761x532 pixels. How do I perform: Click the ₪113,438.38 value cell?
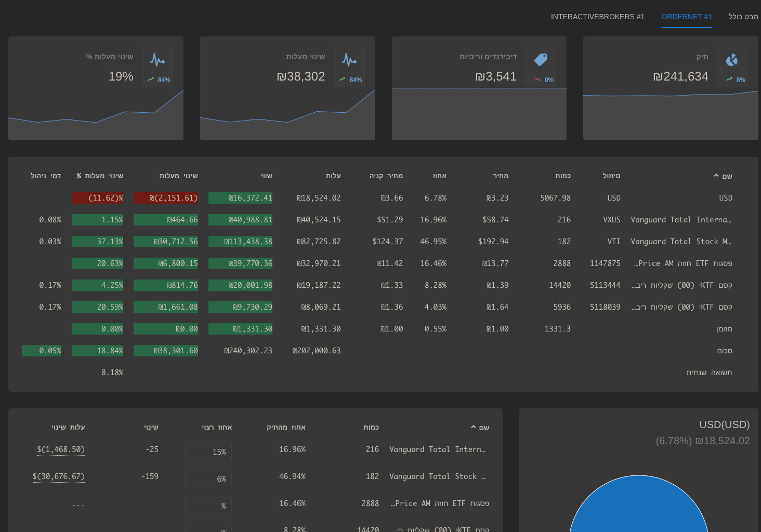pyautogui.click(x=241, y=242)
